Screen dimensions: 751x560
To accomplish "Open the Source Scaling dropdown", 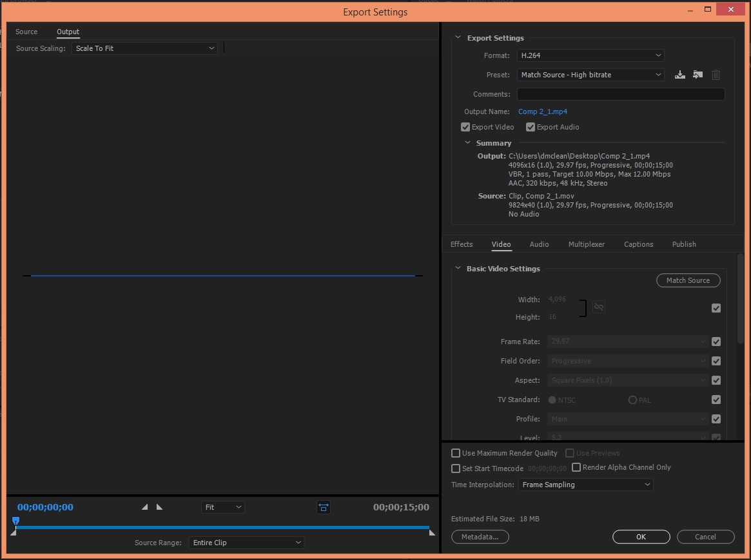I will coord(144,48).
